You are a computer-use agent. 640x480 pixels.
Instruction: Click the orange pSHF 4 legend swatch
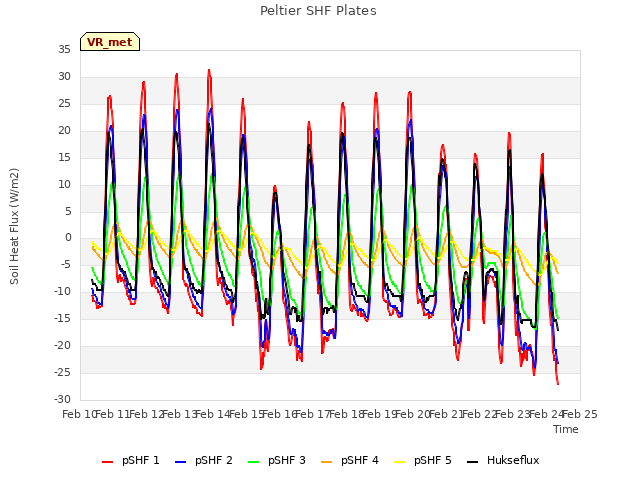pyautogui.click(x=327, y=462)
